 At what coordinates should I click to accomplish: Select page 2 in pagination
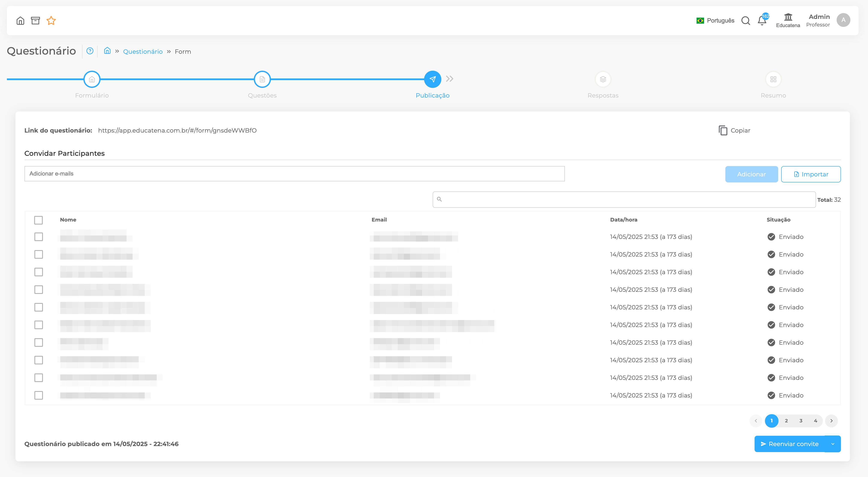pos(786,421)
